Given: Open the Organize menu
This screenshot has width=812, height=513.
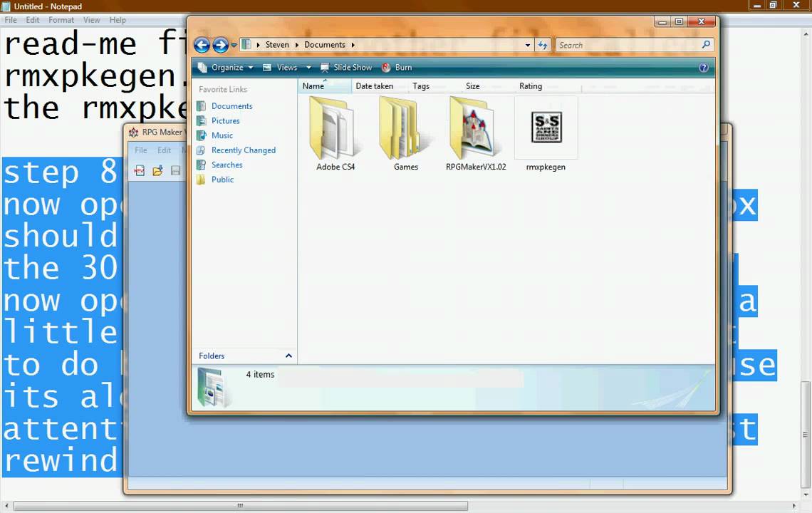Looking at the screenshot, I should (x=227, y=68).
